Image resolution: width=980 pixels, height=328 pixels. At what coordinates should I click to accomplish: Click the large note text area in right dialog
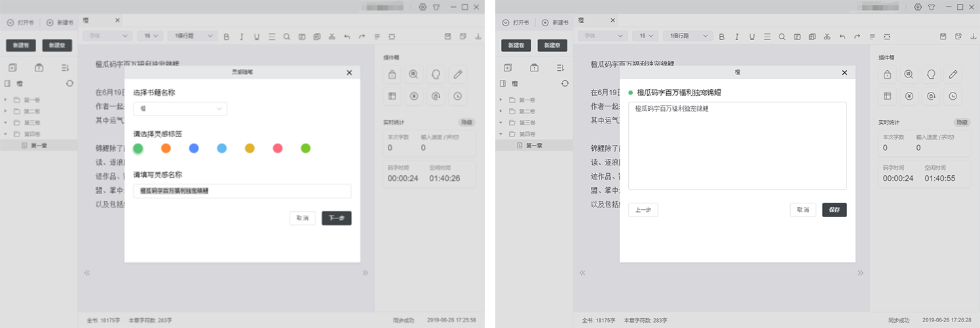click(x=738, y=146)
